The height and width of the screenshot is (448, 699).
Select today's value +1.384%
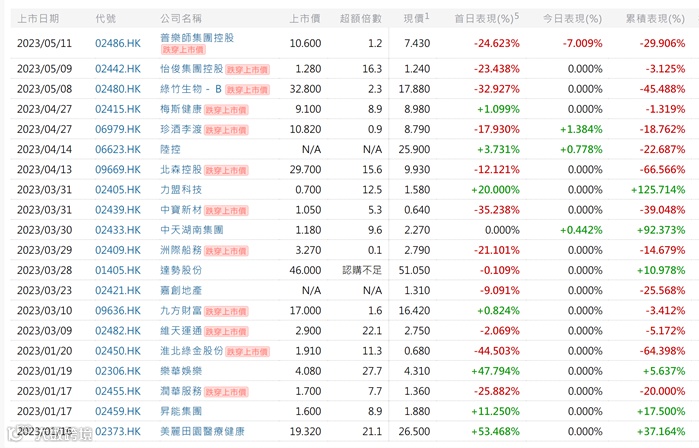click(581, 129)
